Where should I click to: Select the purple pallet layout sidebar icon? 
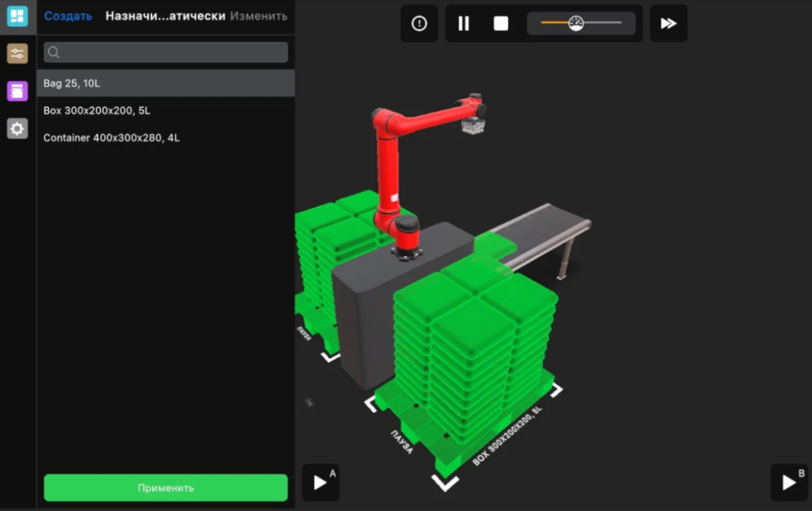point(17,91)
